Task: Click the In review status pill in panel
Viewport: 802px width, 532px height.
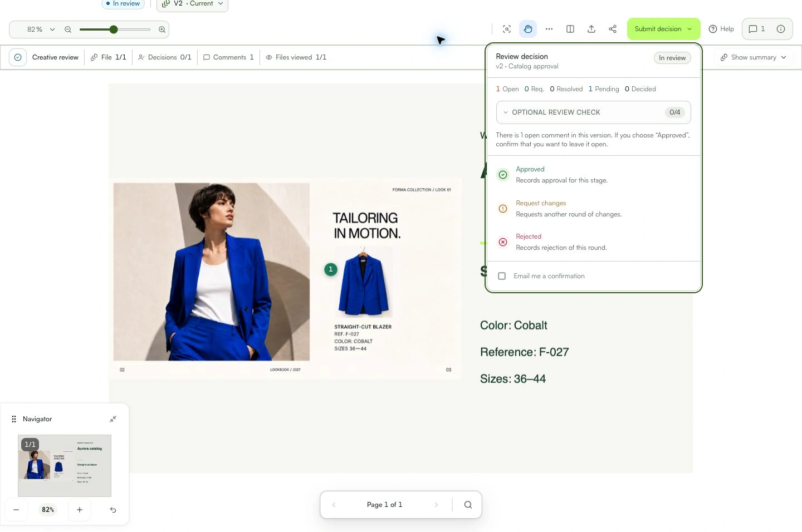Action: [x=672, y=58]
